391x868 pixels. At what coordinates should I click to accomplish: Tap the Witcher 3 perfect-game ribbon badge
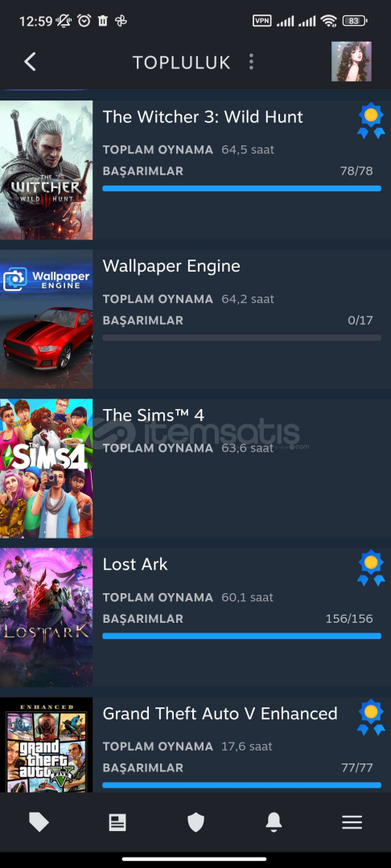click(371, 120)
